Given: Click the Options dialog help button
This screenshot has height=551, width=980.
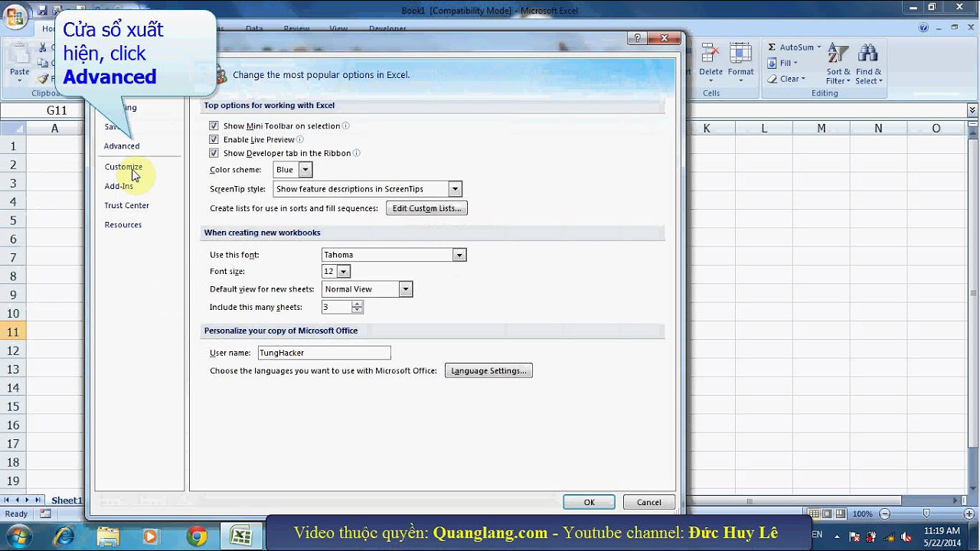Looking at the screenshot, I should (x=636, y=39).
